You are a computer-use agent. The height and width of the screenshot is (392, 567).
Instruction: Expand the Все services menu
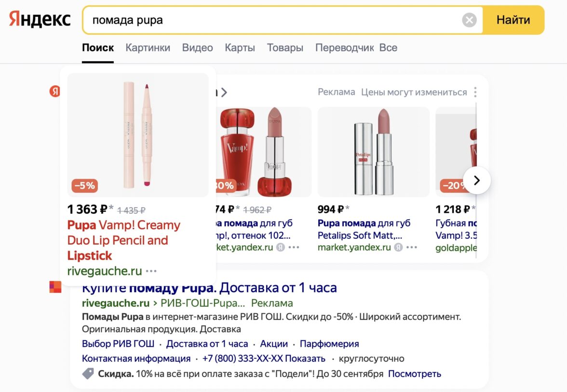388,48
